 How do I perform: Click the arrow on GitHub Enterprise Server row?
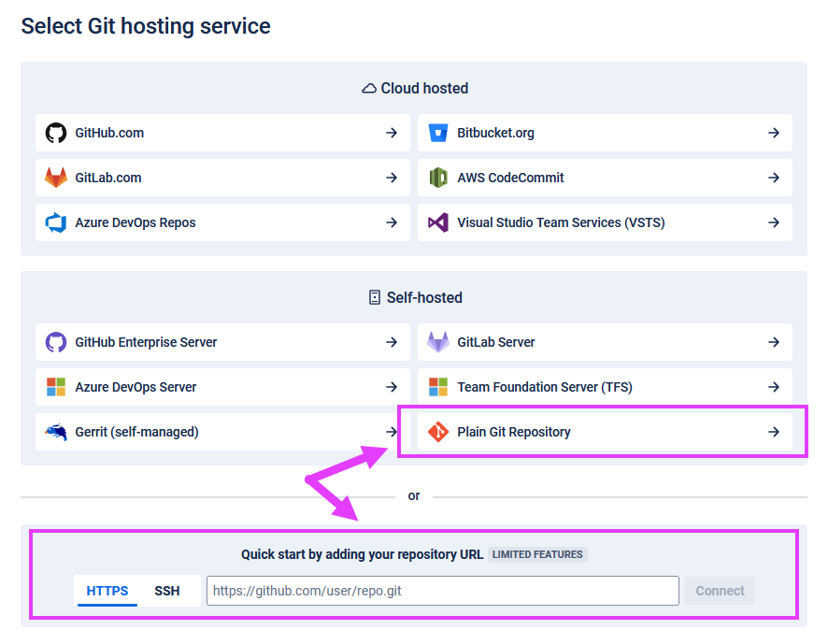click(x=392, y=342)
